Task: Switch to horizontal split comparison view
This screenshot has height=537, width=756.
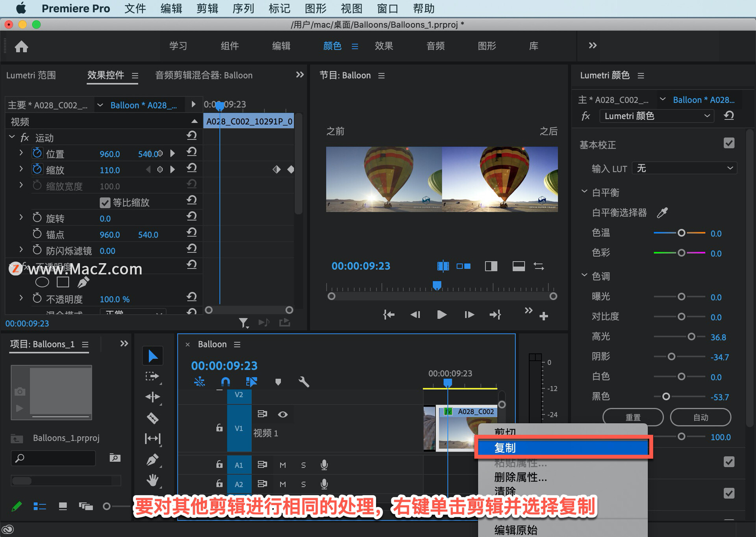Action: (x=519, y=266)
